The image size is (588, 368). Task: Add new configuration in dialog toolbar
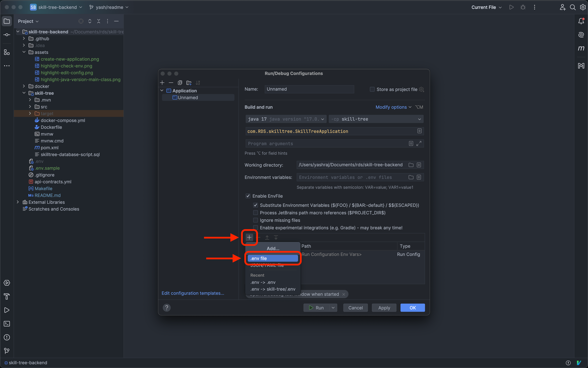click(x=162, y=83)
